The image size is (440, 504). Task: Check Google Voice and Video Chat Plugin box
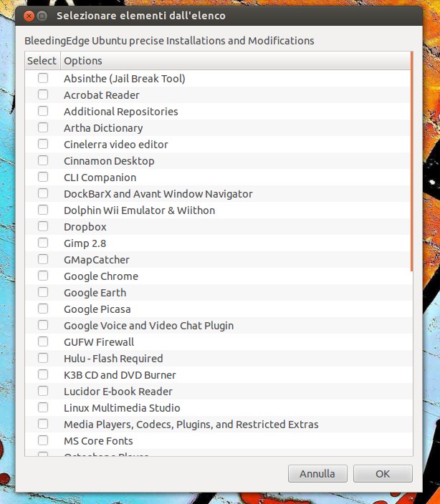coord(43,325)
